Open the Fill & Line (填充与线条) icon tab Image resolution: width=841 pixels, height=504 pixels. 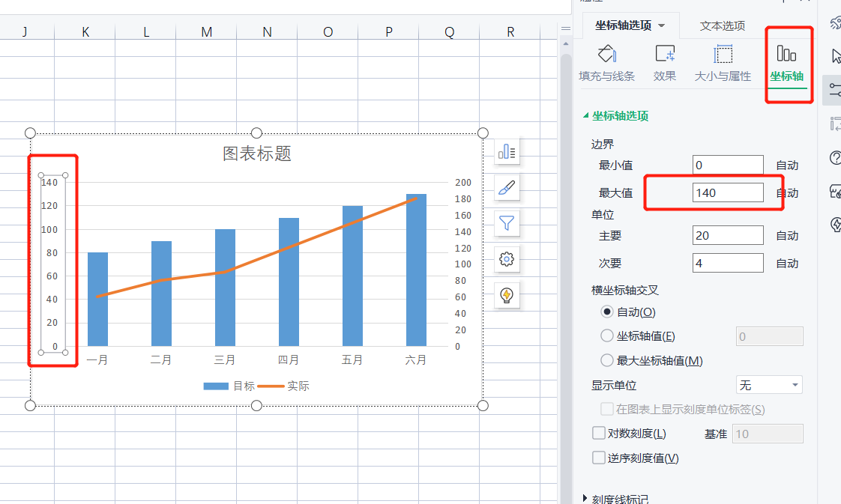pos(606,63)
